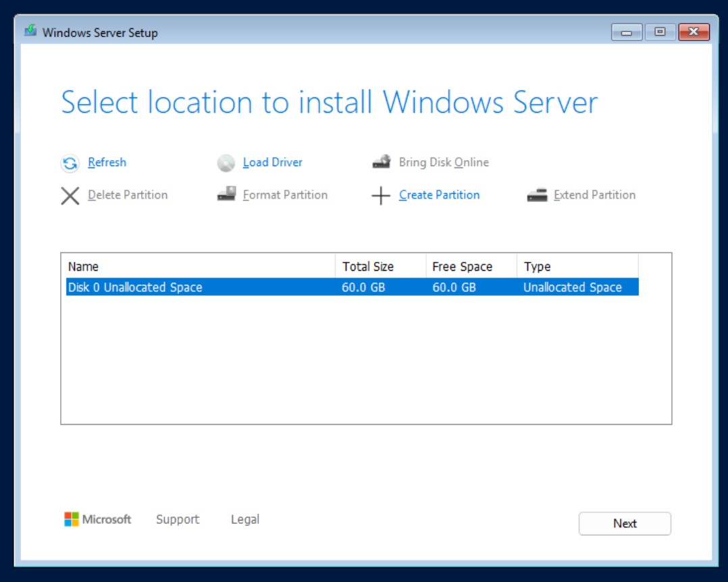Click the Create Partition plus icon

(x=382, y=196)
